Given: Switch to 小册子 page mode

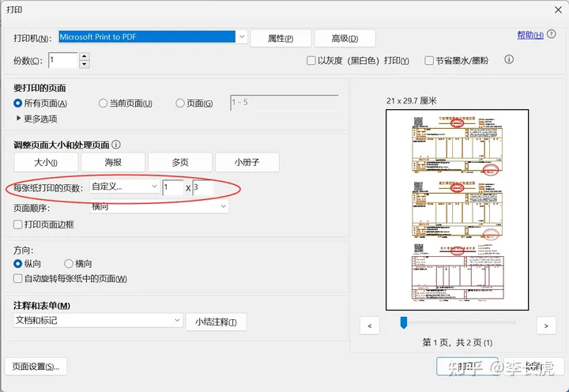Looking at the screenshot, I should point(247,163).
